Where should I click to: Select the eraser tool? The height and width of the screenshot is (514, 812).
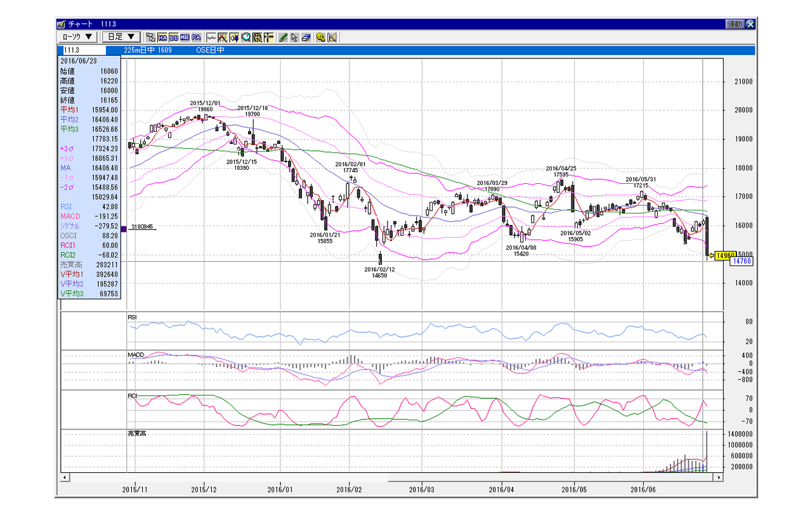tap(306, 37)
